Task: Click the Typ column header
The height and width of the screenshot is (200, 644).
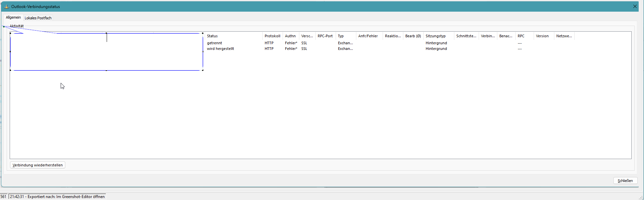Action: pos(346,36)
